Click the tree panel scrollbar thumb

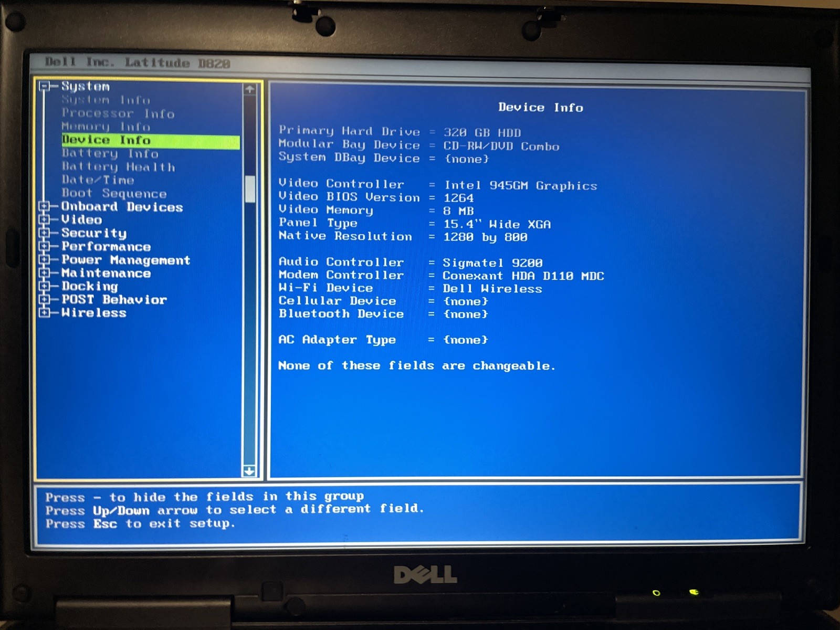click(x=250, y=189)
